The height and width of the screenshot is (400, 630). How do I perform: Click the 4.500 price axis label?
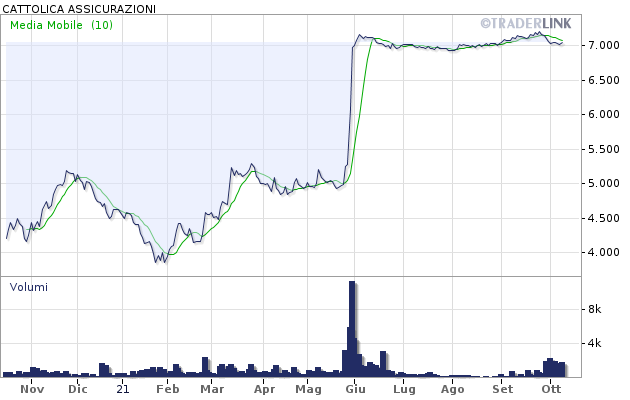(x=604, y=218)
